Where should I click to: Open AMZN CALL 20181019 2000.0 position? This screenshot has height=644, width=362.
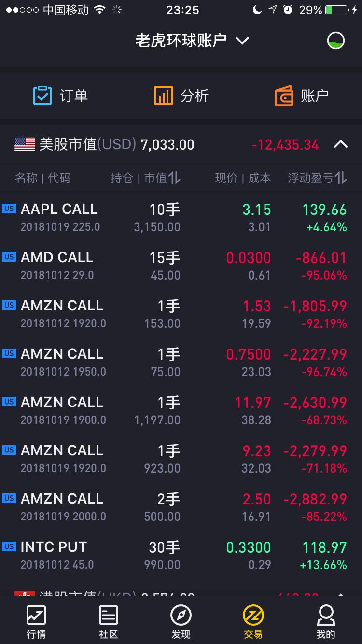[x=181, y=506]
